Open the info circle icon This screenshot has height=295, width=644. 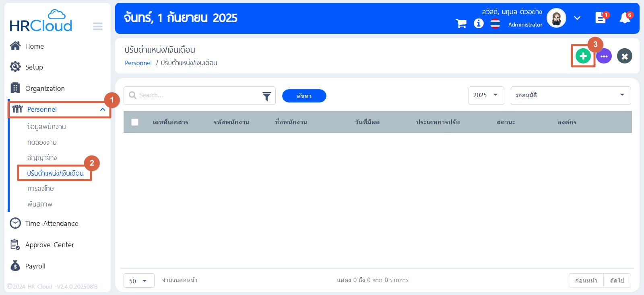pos(479,24)
